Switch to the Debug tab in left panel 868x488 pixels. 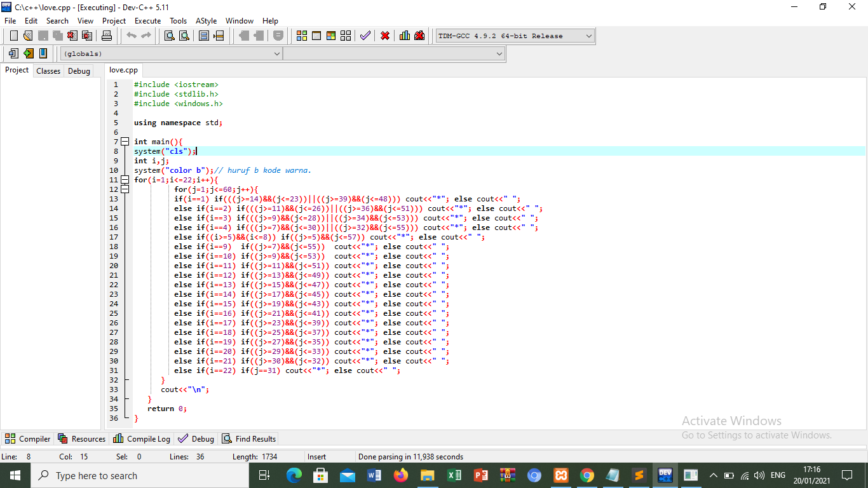(79, 71)
